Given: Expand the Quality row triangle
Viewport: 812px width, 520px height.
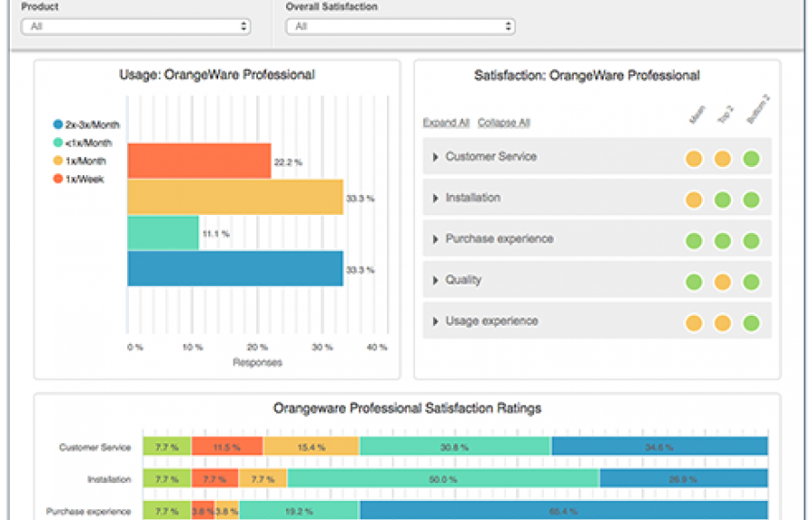Looking at the screenshot, I should 435,280.
